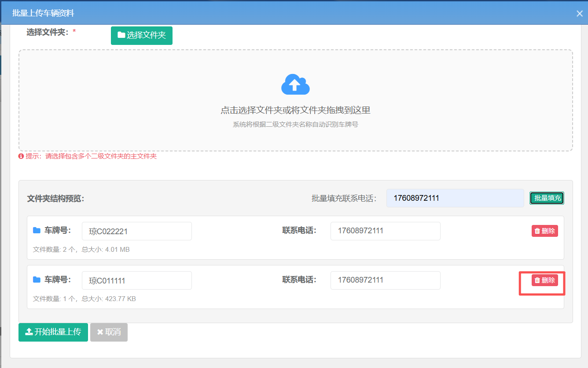The image size is (588, 368).
Task: Click the blue cloud upload icon
Action: tap(295, 85)
